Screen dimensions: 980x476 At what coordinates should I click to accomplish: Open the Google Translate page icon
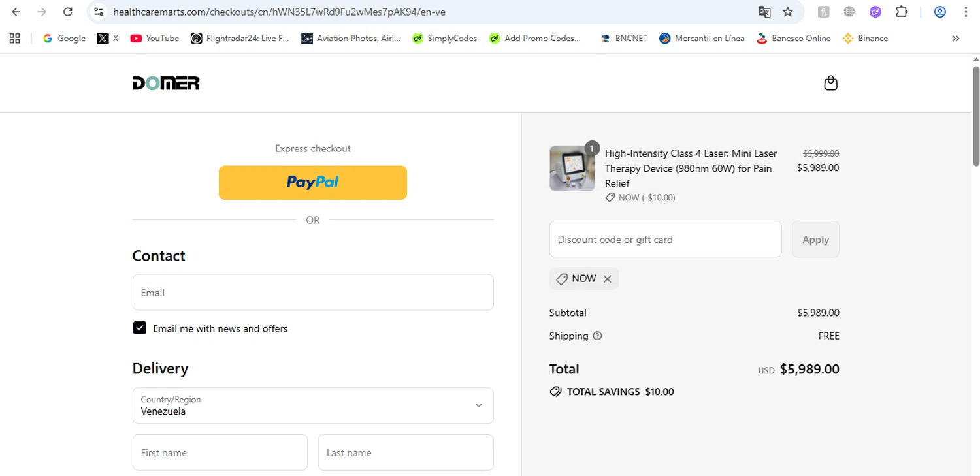(x=764, y=12)
